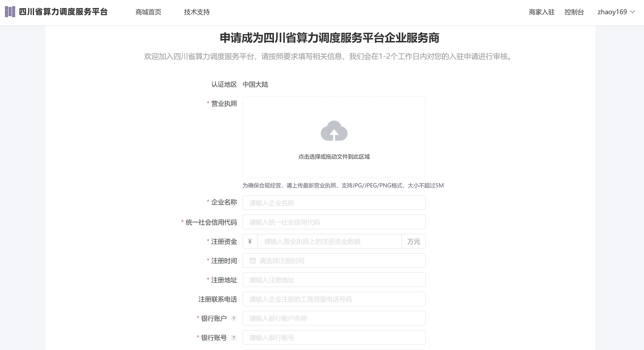The image size is (644, 350).
Task: Click the 营业执照 upload drop area
Action: point(334,137)
